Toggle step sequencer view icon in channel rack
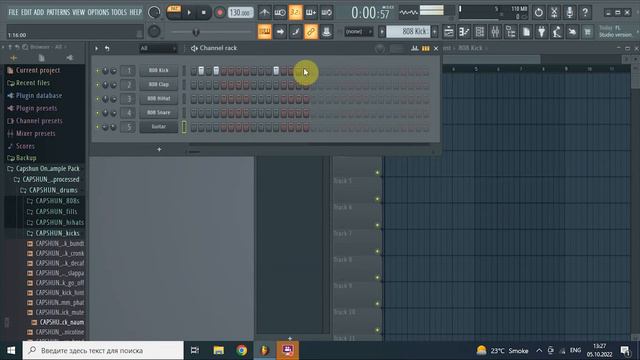The image size is (640, 360). pos(425,48)
